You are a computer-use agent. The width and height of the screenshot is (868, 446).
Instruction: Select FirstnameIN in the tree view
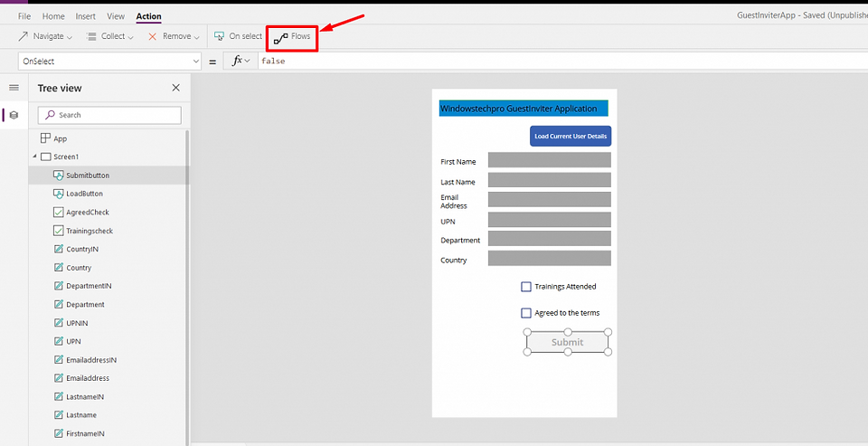coord(85,433)
